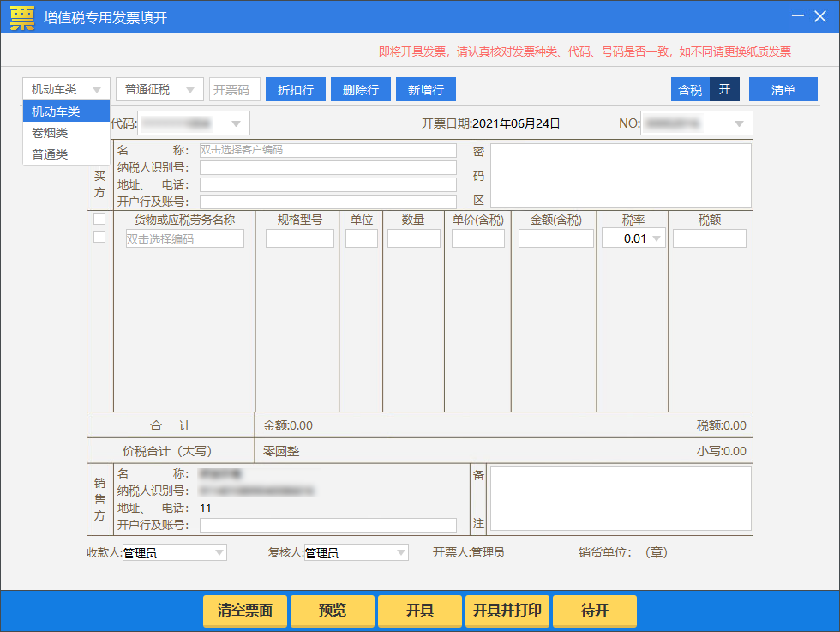The image size is (840, 632).
Task: Check the second row checkbox below header
Action: point(99,237)
